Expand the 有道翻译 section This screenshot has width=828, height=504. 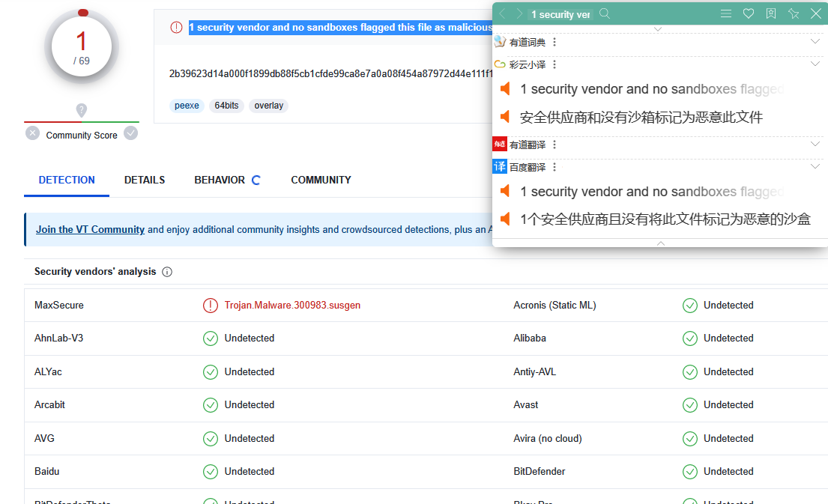click(815, 144)
